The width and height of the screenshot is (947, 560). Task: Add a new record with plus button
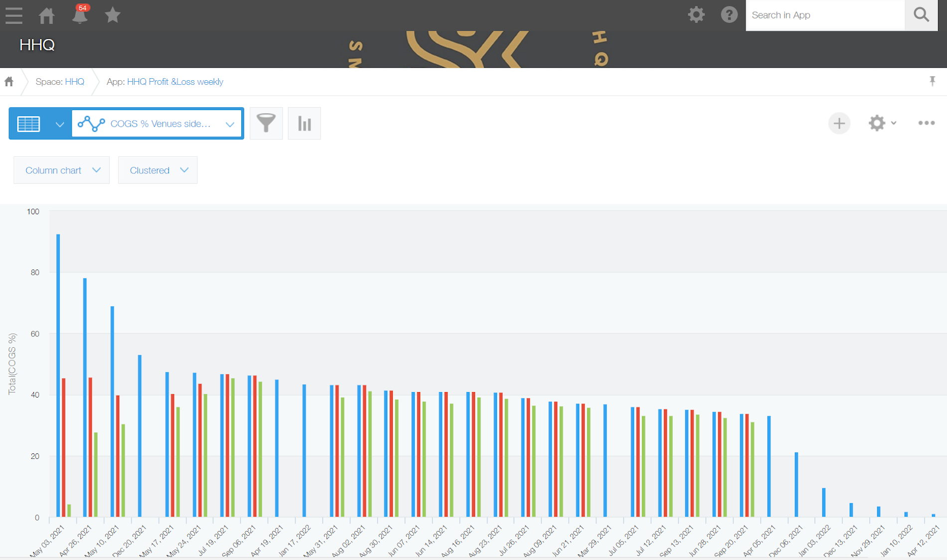[839, 123]
